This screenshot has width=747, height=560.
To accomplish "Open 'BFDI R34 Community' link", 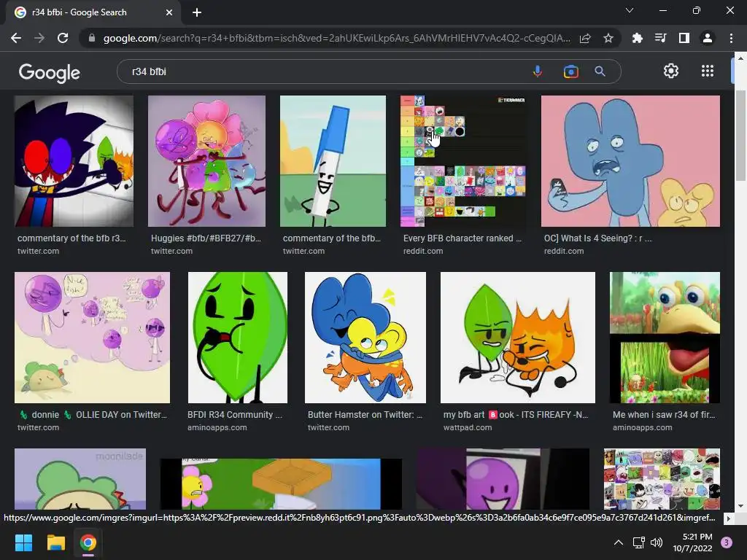I will point(235,415).
